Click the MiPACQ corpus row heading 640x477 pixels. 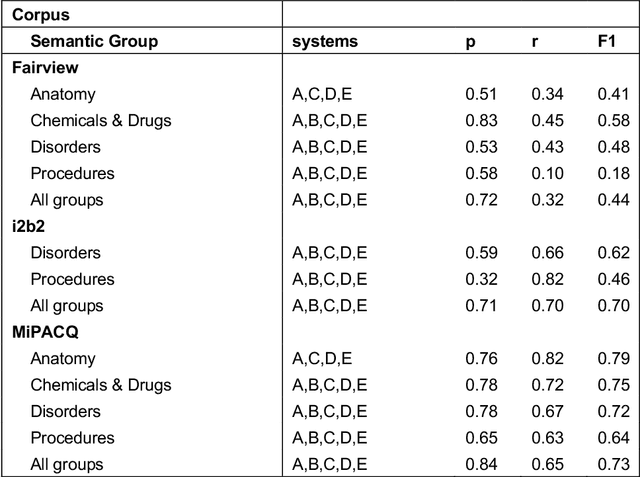click(46, 332)
